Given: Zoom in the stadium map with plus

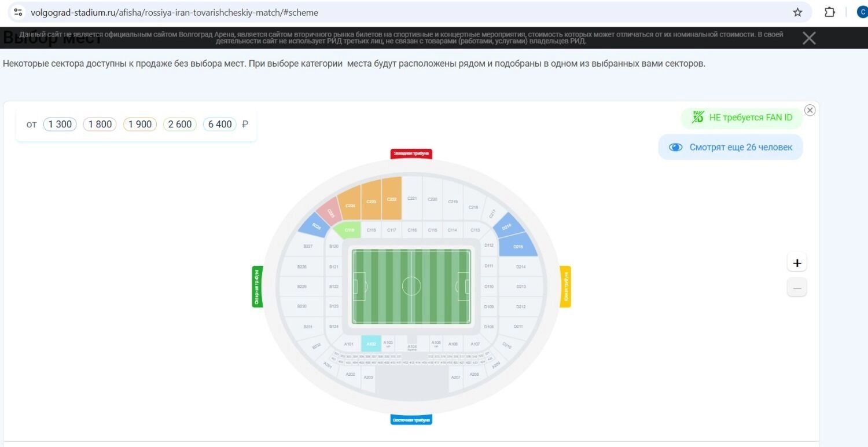Looking at the screenshot, I should pos(797,263).
